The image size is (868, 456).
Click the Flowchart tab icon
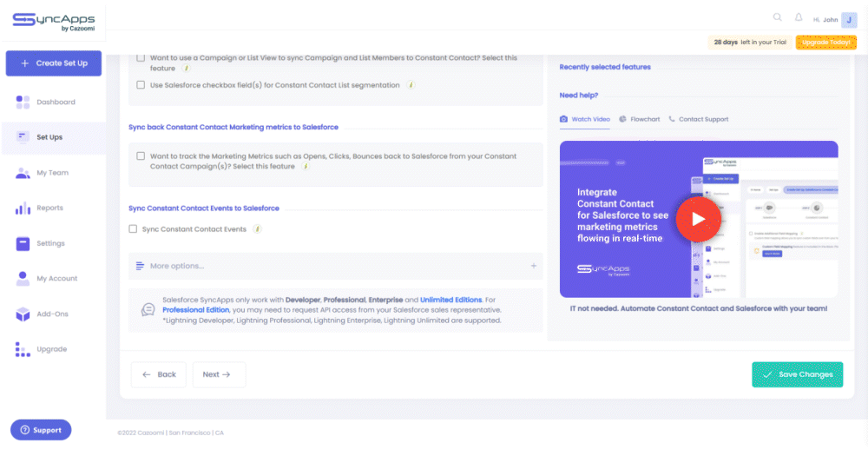(622, 119)
